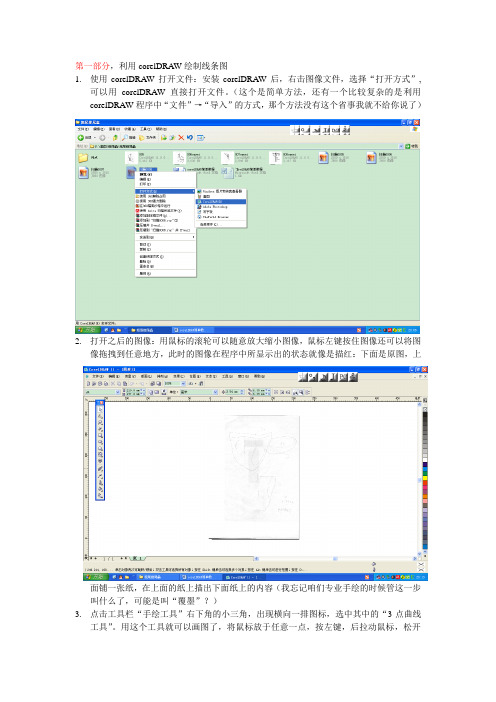
Task: Open the address bar dropdown in Explorer
Action: (401, 146)
